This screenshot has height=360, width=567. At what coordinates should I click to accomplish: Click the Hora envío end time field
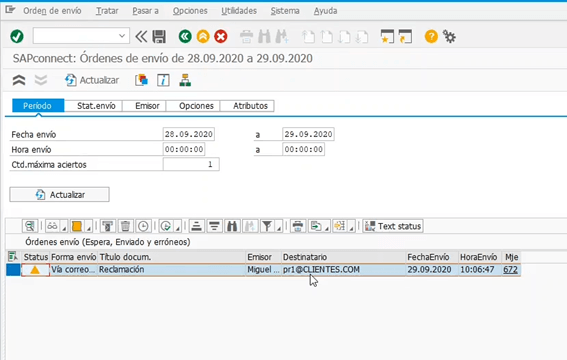[303, 149]
